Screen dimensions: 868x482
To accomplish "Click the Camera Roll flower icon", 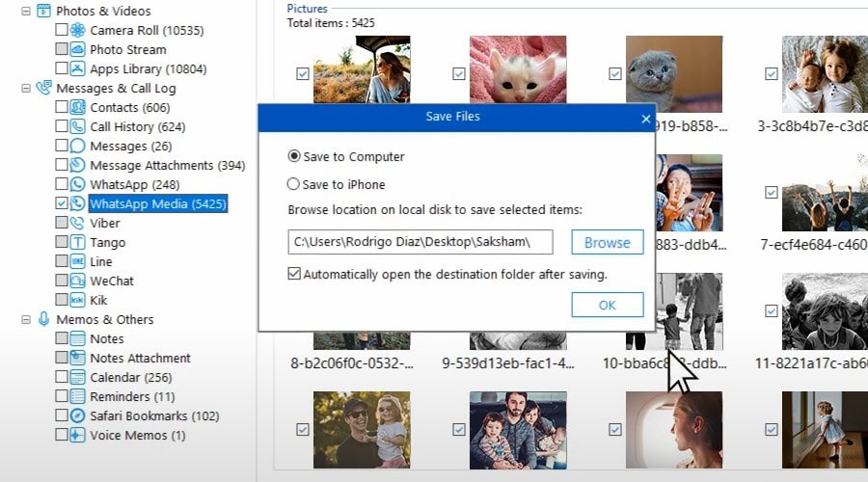I will pos(77,30).
